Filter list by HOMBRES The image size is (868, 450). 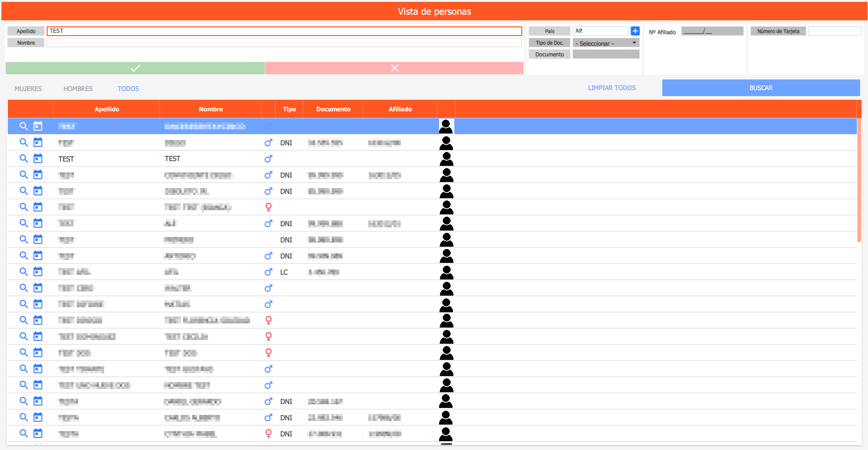point(78,89)
